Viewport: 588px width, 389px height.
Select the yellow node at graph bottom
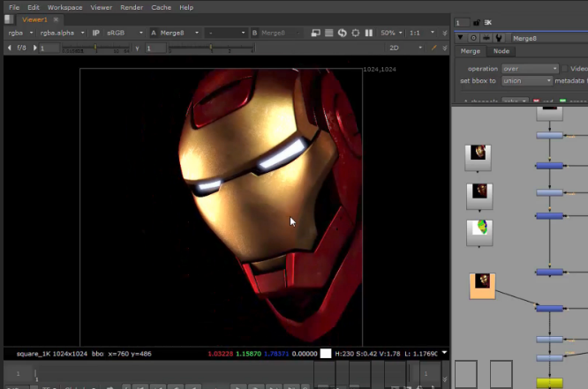point(549,382)
